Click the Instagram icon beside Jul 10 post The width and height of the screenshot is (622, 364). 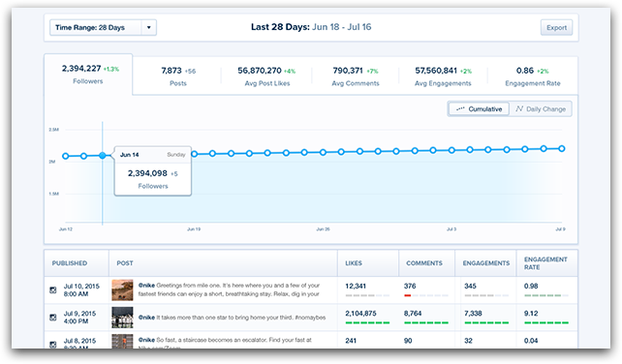tap(52, 289)
